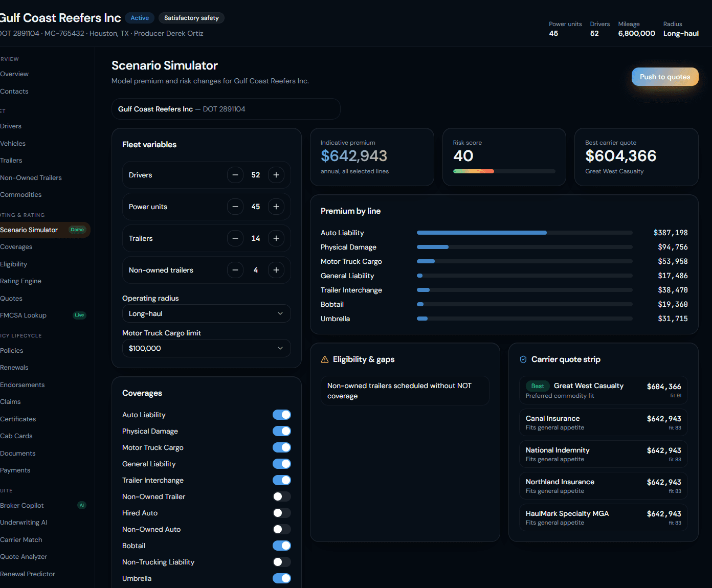Image resolution: width=712 pixels, height=588 pixels.
Task: Open Underwriting AI in the sidebar
Action: click(24, 523)
